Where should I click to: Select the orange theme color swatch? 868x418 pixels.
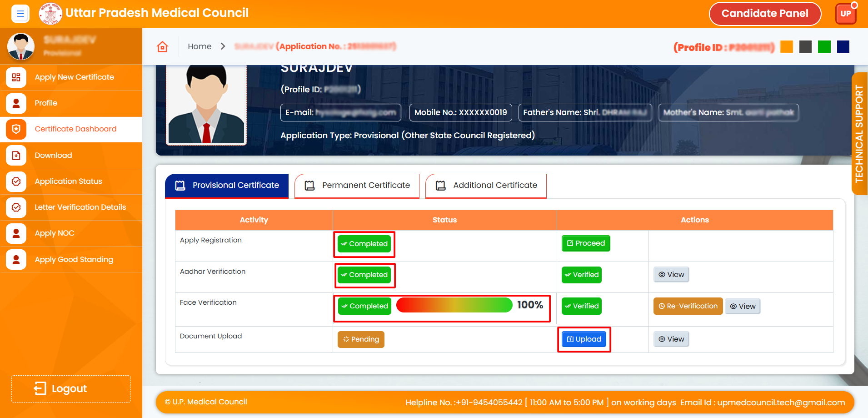[786, 47]
